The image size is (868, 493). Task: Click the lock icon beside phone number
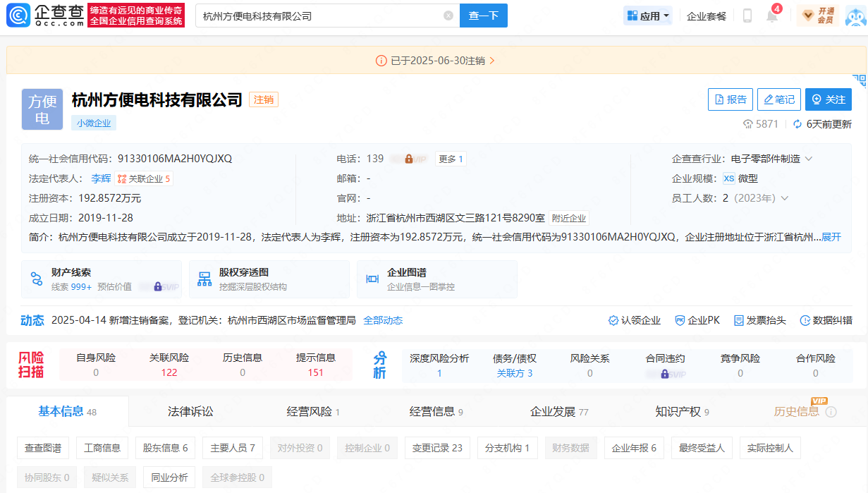click(x=409, y=159)
